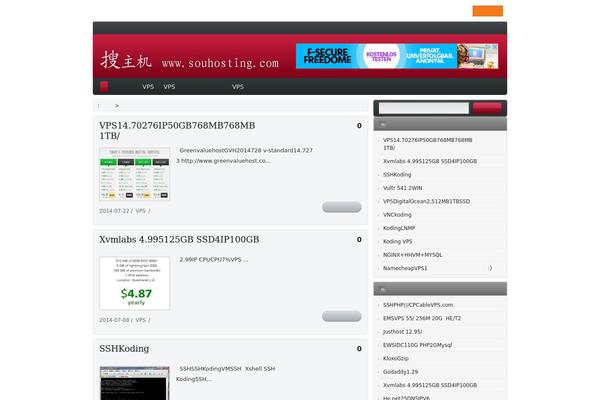Open the souhosting.com site logo
Image resolution: width=600 pixels, height=400 pixels.
[190, 60]
